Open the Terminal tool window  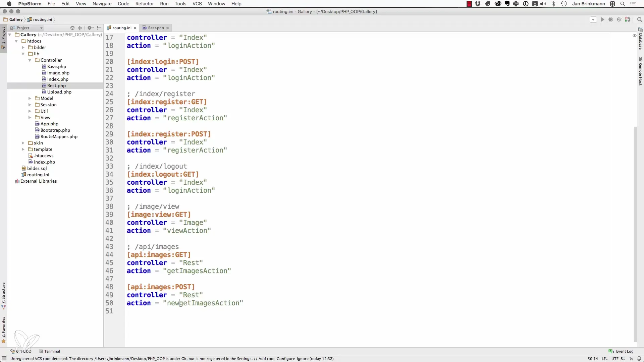(x=49, y=352)
